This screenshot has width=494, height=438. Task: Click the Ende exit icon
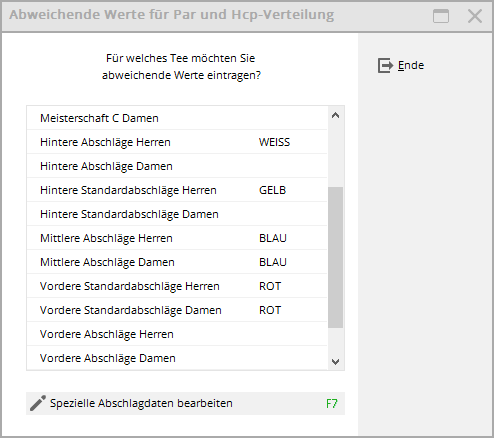point(385,65)
